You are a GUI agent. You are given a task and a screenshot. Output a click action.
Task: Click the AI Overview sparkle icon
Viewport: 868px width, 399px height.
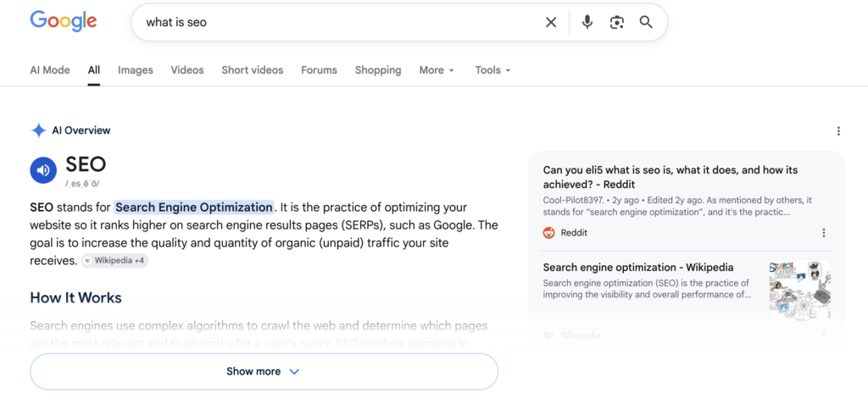point(38,130)
